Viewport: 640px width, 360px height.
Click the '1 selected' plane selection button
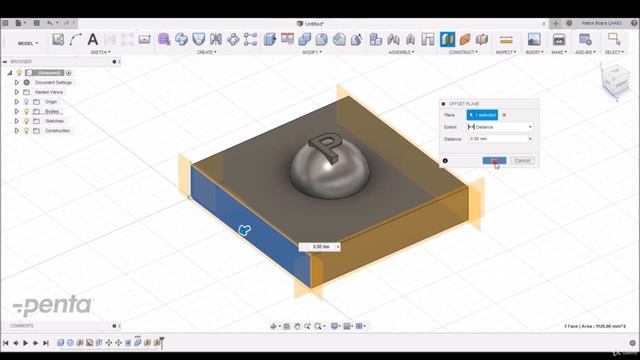(x=482, y=115)
